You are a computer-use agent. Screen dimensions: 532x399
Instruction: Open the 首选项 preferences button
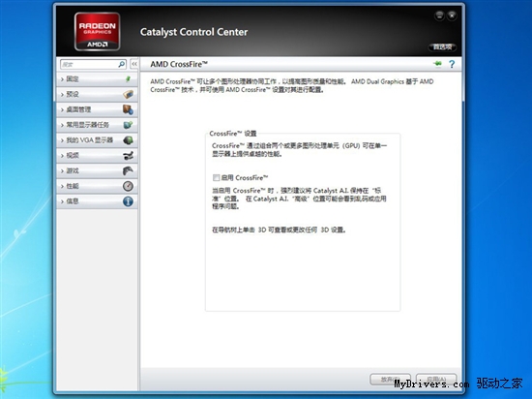click(442, 47)
